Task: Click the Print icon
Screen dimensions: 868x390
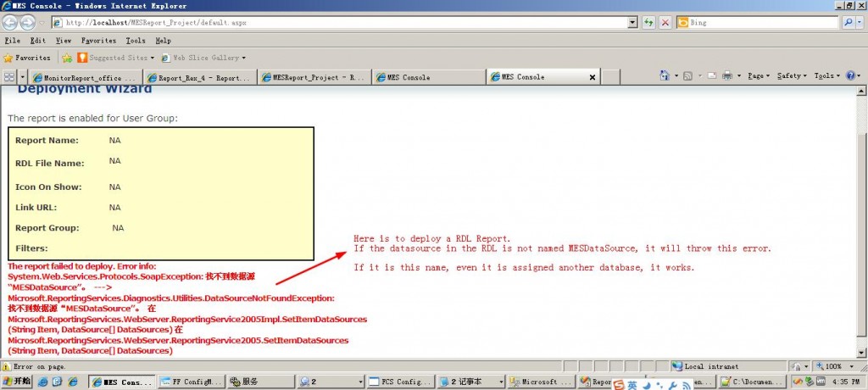Action: point(727,76)
